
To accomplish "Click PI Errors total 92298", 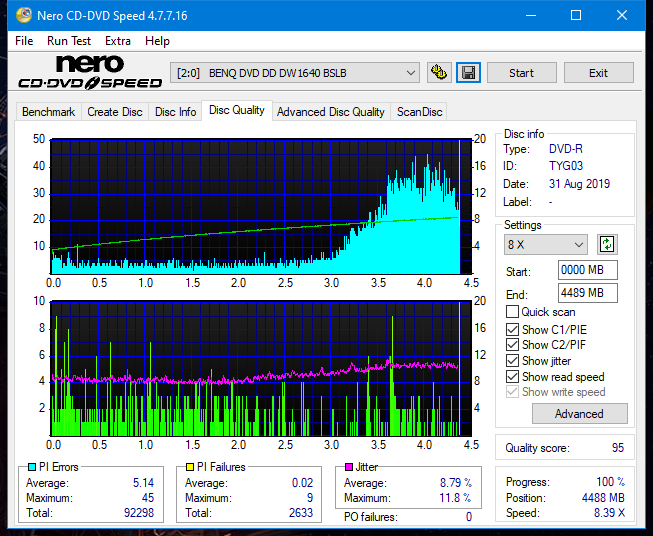I will coord(139,513).
